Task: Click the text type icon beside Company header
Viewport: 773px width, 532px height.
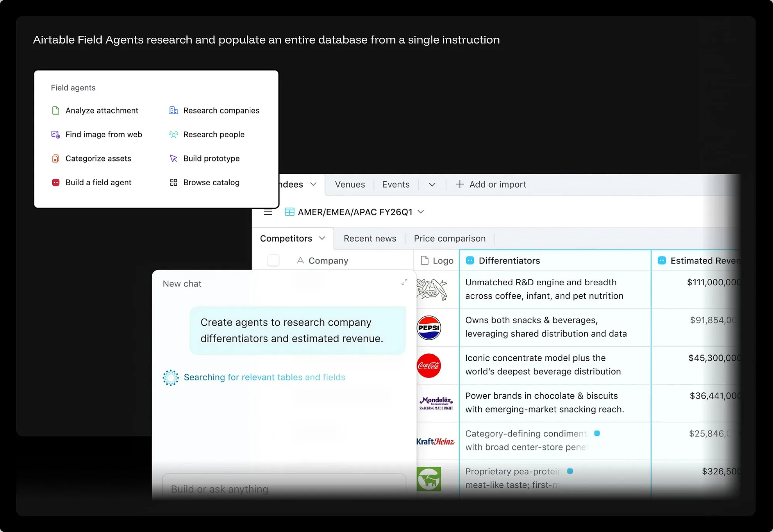Action: (300, 260)
